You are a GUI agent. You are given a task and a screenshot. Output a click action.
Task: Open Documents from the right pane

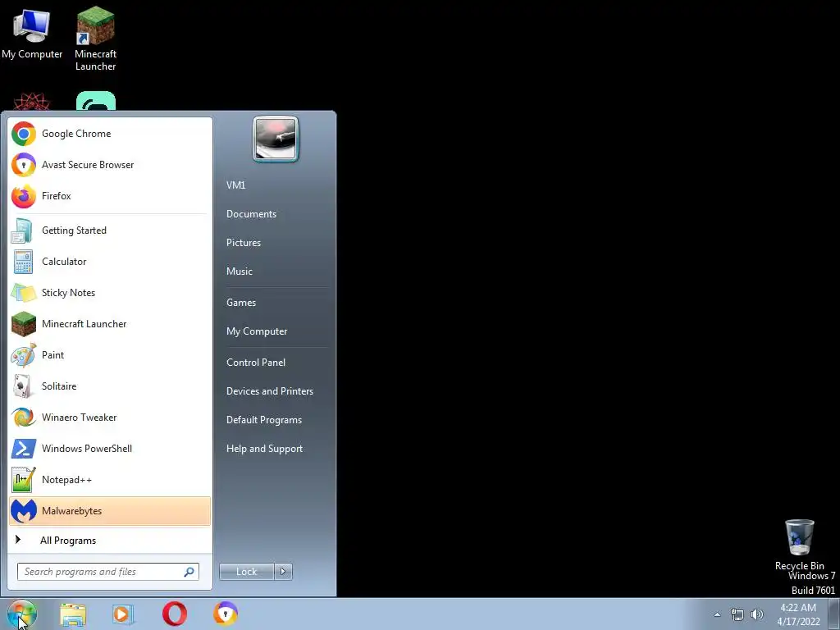(276, 214)
